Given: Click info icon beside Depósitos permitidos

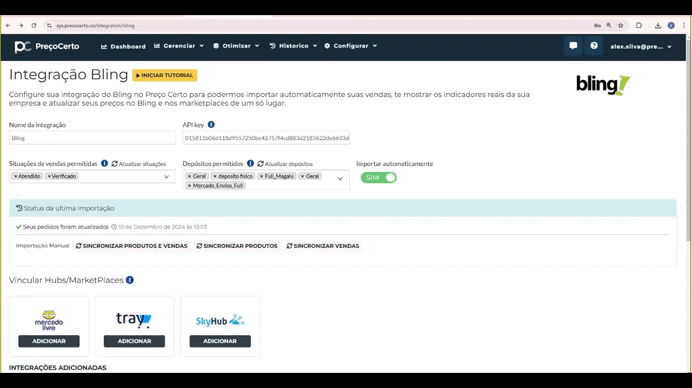Looking at the screenshot, I should 250,163.
